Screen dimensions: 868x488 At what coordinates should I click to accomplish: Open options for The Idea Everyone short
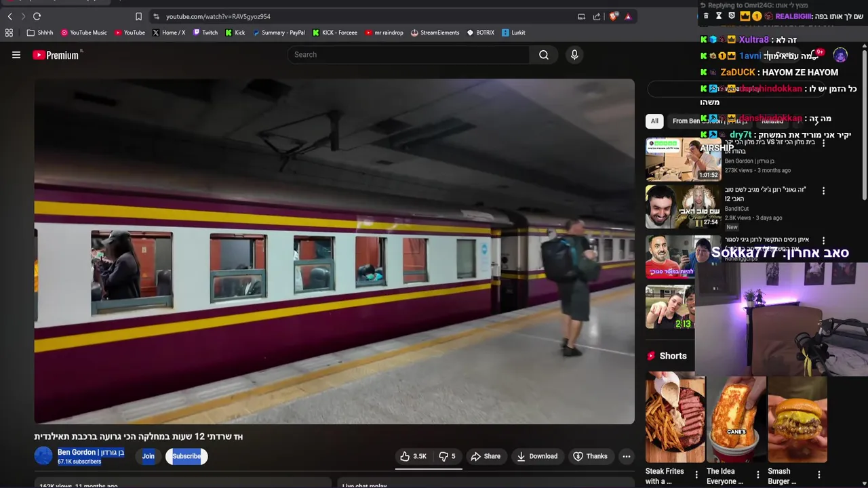tap(757, 475)
